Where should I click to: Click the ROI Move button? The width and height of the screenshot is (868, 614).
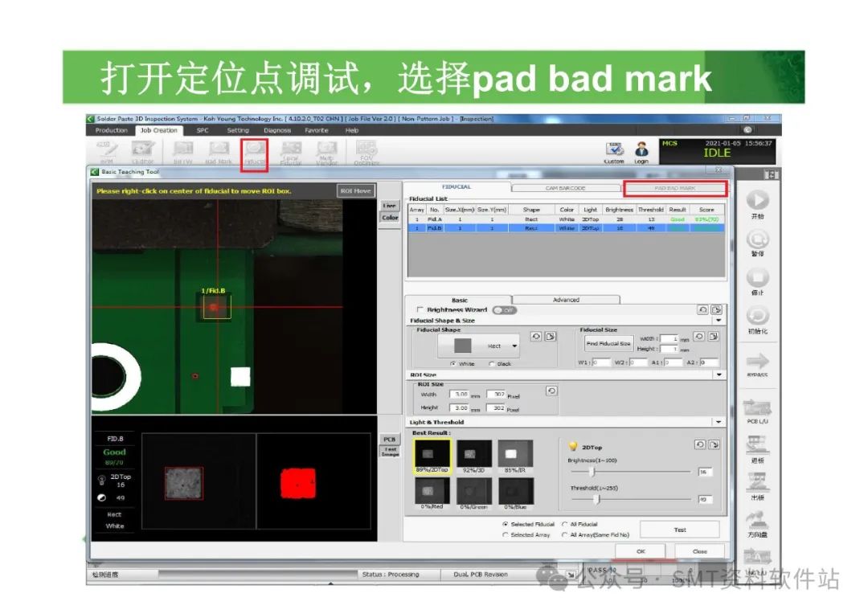click(x=355, y=191)
